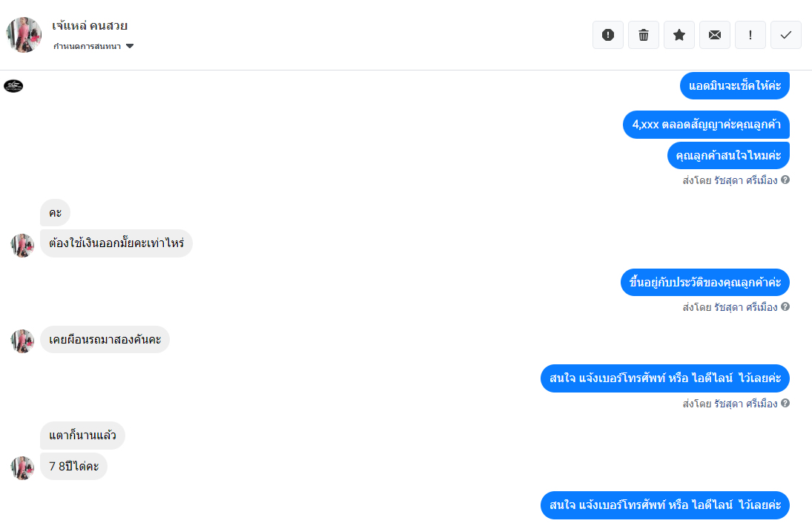Viewport: 812px width, 532px height.
Task: Open the กำหนดการสนทนา dropdown arrow
Action: point(130,46)
